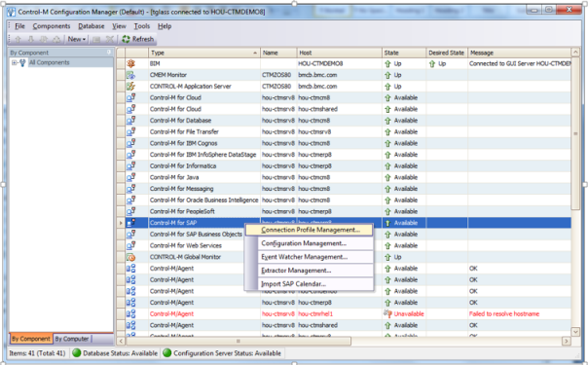Sort by the Message column header
Viewport: 588px width, 365px height.
click(x=520, y=53)
